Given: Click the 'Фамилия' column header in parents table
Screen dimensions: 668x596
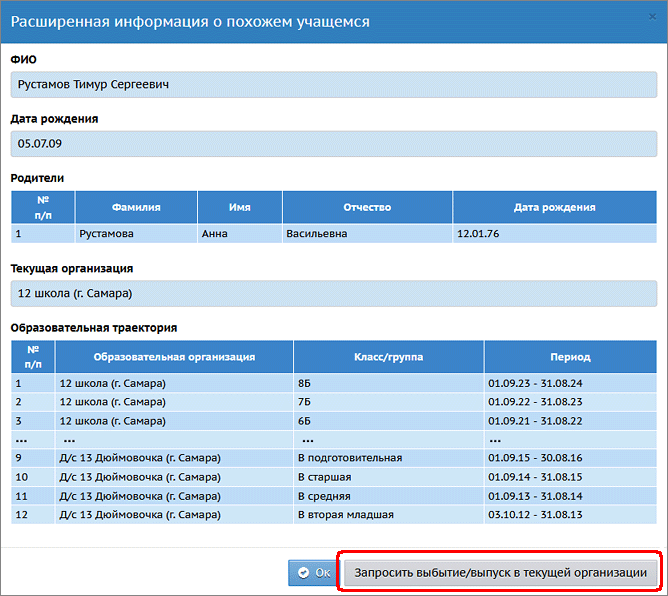Looking at the screenshot, I should coord(136,207).
